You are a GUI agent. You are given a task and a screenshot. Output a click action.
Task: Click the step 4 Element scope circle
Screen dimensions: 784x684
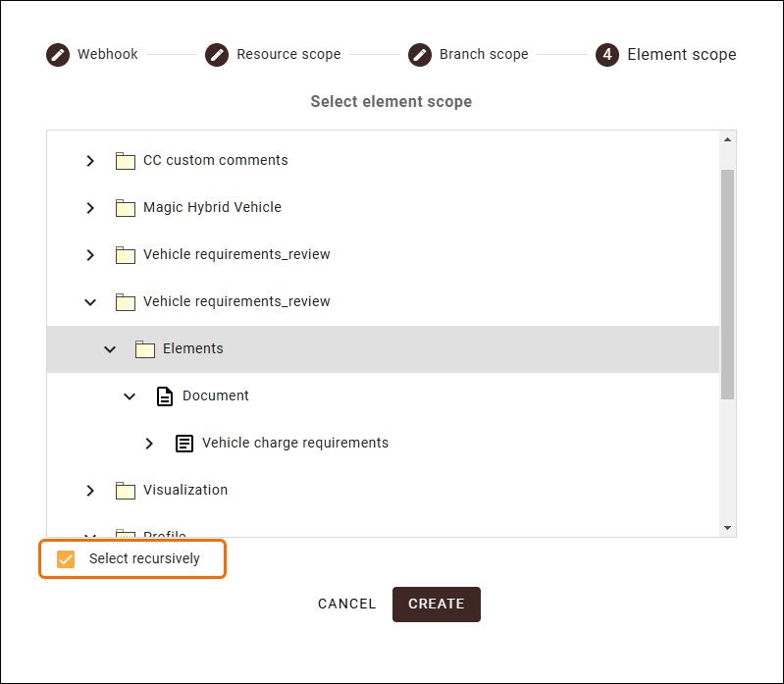tap(607, 55)
